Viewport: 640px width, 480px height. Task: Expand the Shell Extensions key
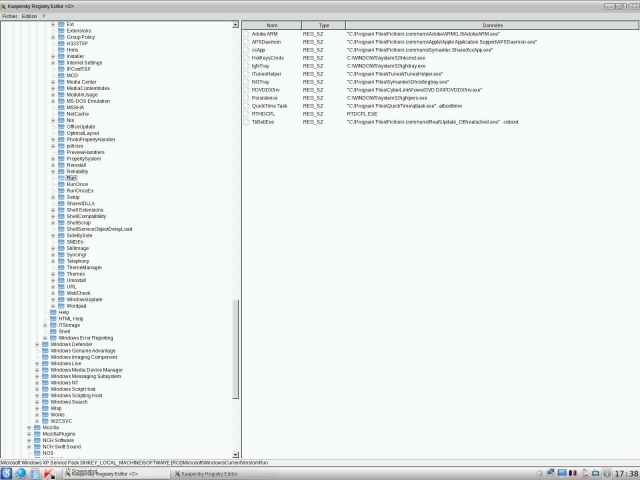coord(53,210)
